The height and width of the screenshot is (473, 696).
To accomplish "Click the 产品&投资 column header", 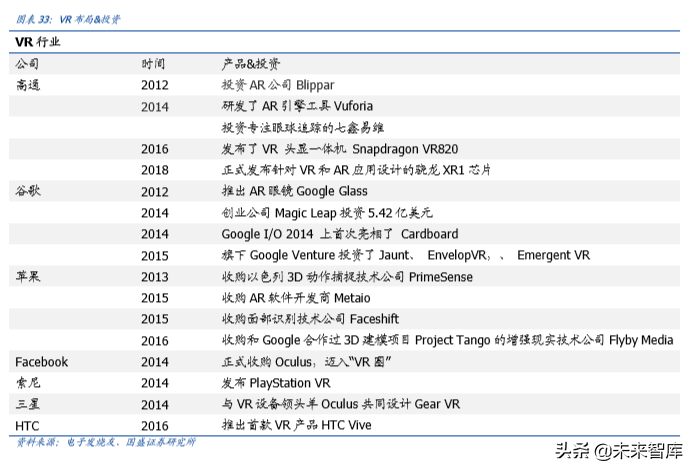I will 251,64.
